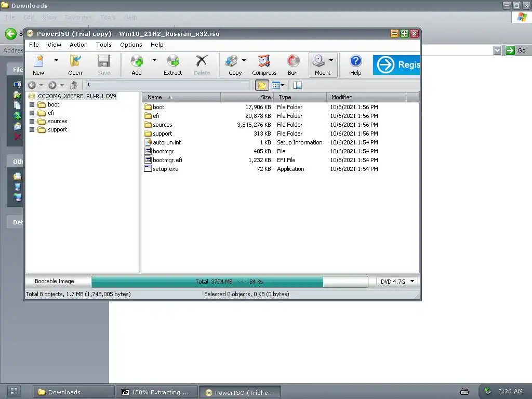Sort by the Modified column header

point(366,97)
